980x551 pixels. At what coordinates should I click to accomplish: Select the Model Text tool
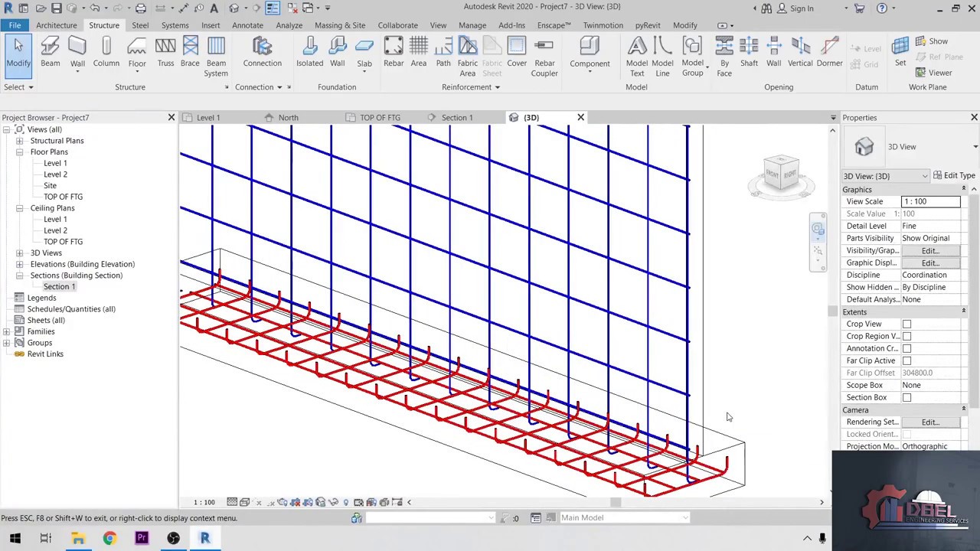(637, 57)
